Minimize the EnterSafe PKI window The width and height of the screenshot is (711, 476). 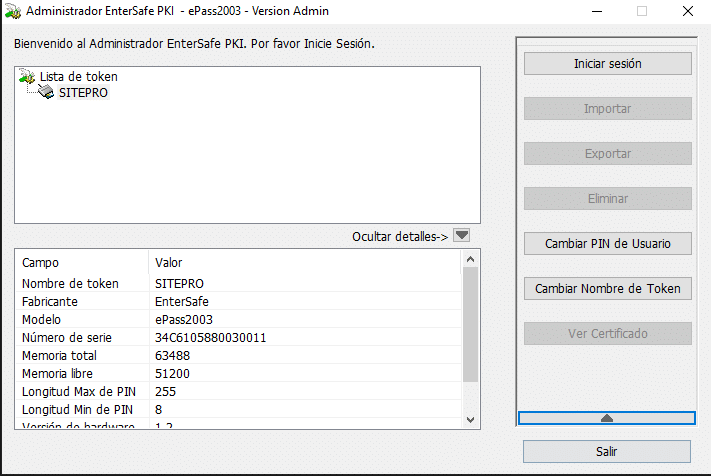pyautogui.click(x=597, y=11)
